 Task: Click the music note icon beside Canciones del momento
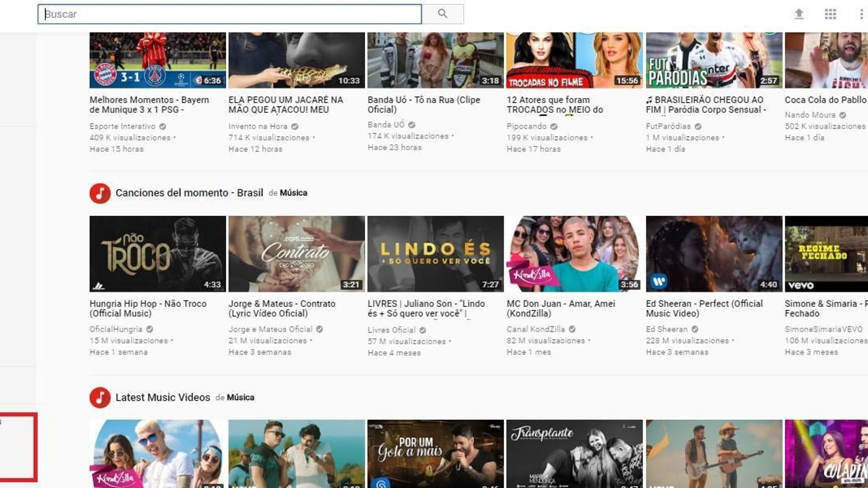[100, 192]
